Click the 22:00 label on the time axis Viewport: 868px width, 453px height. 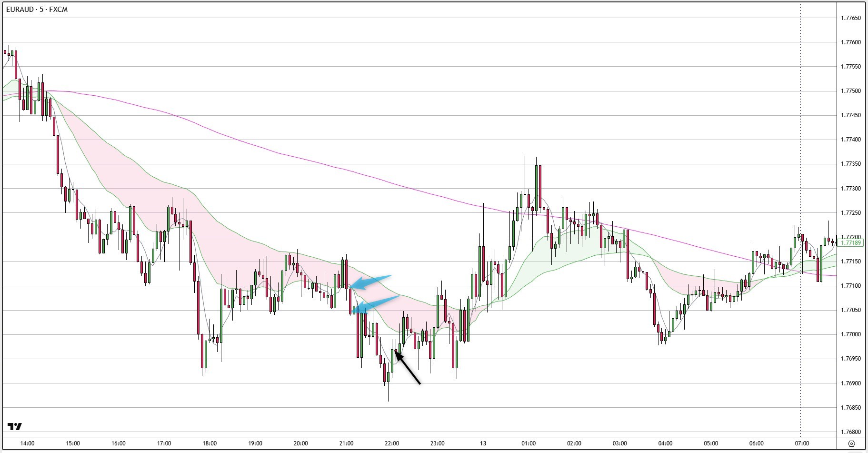tap(392, 443)
